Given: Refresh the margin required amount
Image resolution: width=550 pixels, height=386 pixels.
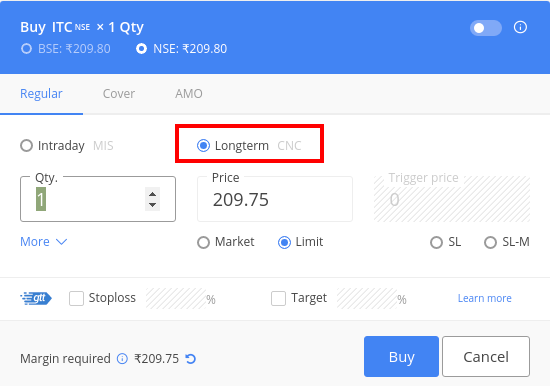Looking at the screenshot, I should (190, 359).
